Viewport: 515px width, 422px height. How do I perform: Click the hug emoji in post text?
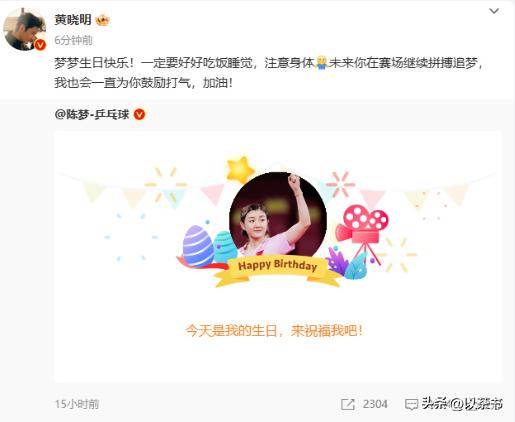(x=321, y=63)
